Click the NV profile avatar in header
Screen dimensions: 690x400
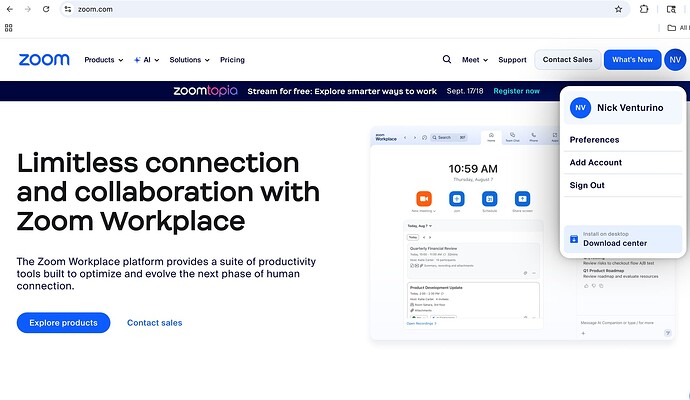pos(675,59)
